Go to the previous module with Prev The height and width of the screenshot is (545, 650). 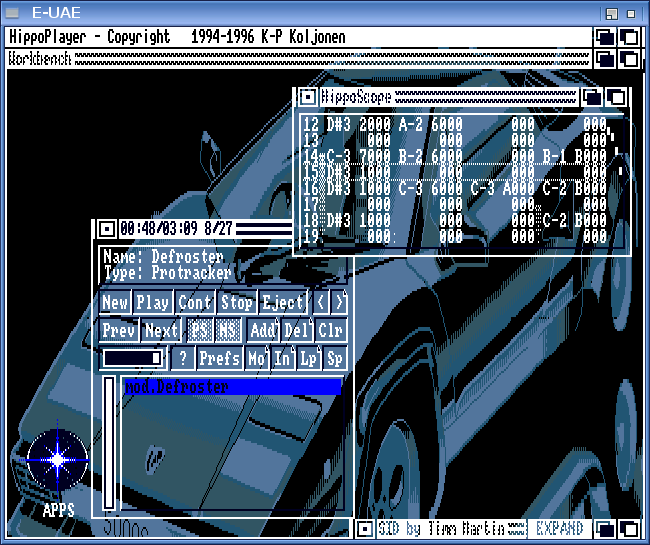tap(119, 330)
